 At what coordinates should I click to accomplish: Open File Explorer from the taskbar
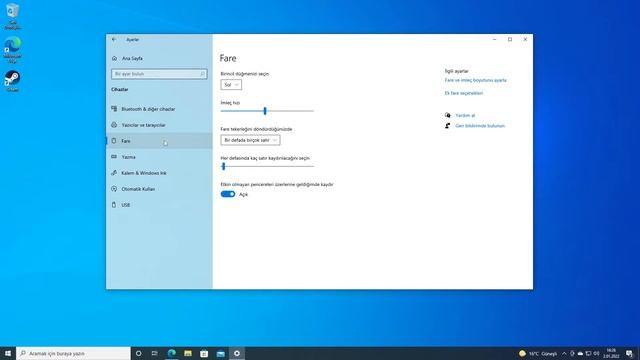[188, 353]
